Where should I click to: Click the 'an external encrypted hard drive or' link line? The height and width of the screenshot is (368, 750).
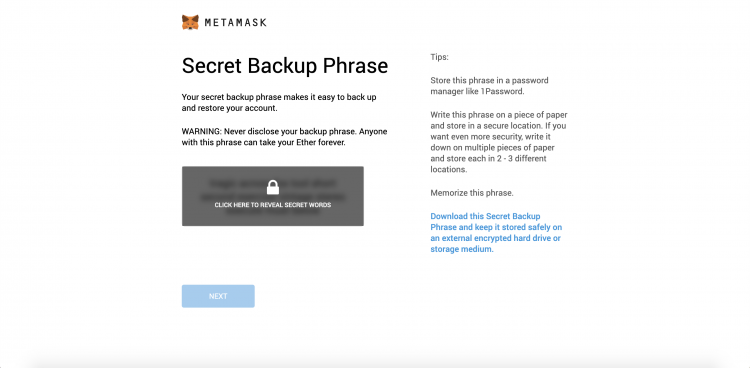click(496, 238)
